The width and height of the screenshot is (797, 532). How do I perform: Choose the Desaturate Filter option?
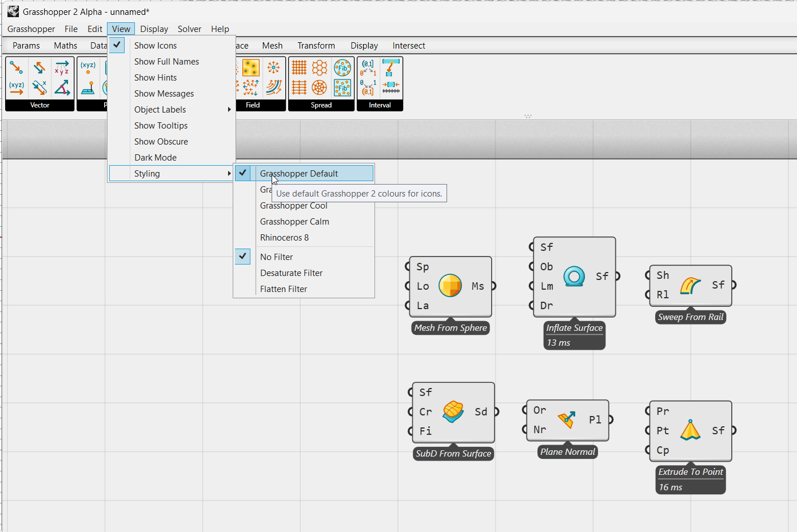click(x=304, y=273)
